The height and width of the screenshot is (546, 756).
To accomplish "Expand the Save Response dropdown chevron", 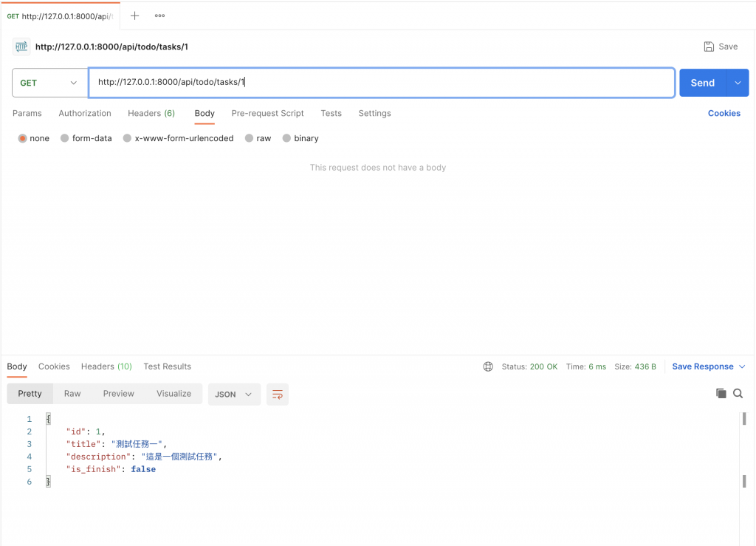I will point(742,366).
